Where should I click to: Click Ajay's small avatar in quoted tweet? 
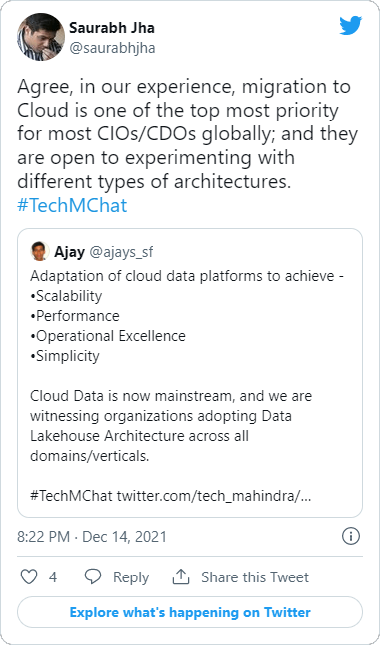click(x=40, y=251)
